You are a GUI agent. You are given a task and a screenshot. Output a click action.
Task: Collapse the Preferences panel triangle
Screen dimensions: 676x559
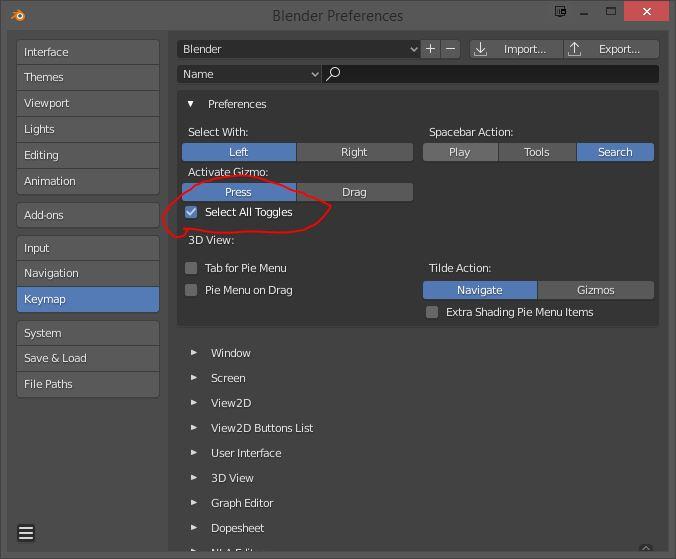pyautogui.click(x=191, y=104)
